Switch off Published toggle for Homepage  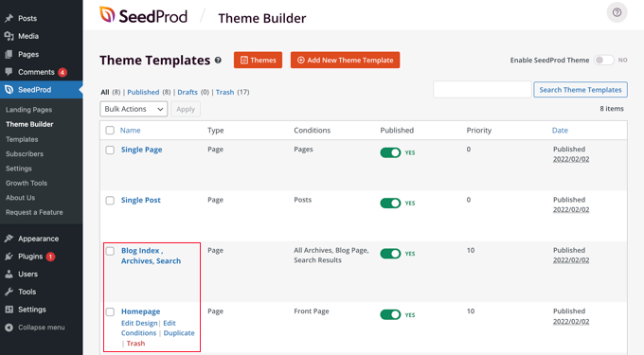(x=390, y=315)
